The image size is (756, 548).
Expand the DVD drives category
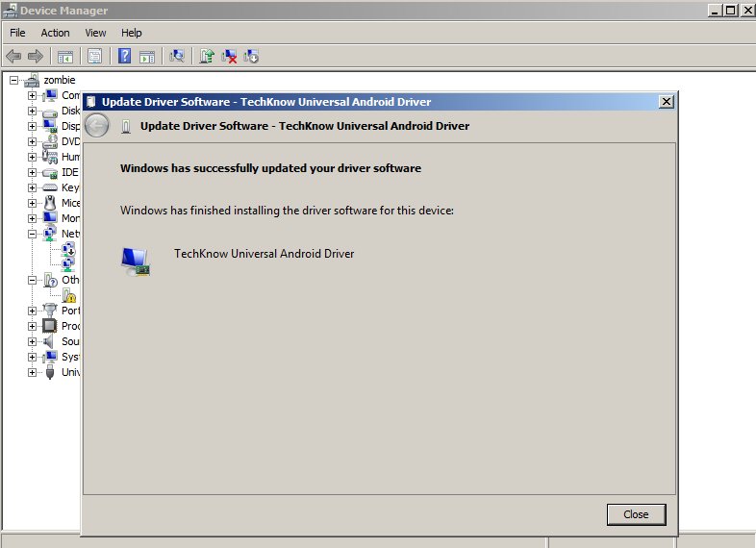[32, 141]
